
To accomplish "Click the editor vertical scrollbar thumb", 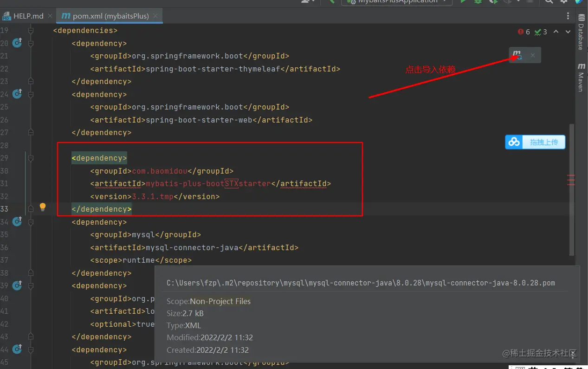I will tap(572, 189).
